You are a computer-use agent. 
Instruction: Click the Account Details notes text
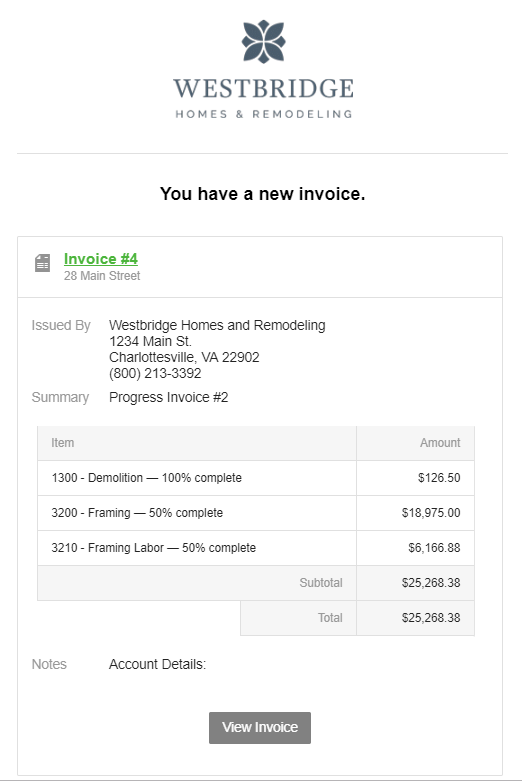pyautogui.click(x=157, y=664)
